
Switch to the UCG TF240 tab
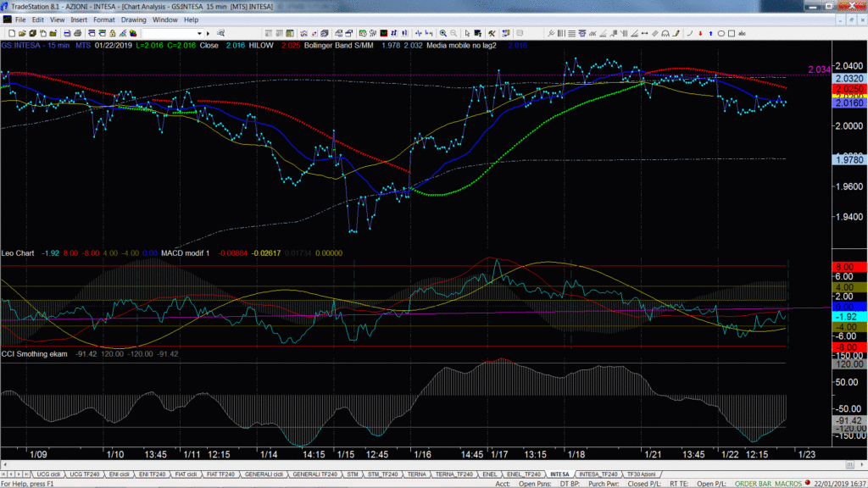pos(84,474)
